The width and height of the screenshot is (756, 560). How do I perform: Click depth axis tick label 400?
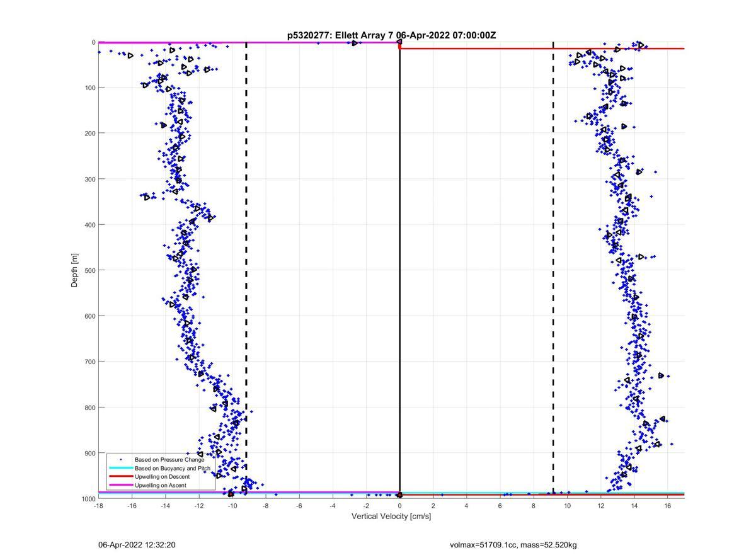pyautogui.click(x=89, y=224)
